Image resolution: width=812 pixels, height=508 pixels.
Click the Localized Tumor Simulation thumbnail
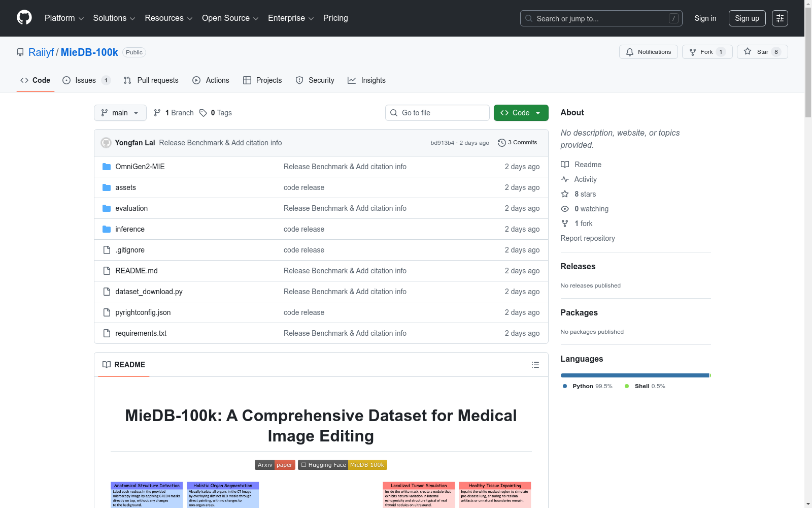click(x=419, y=495)
